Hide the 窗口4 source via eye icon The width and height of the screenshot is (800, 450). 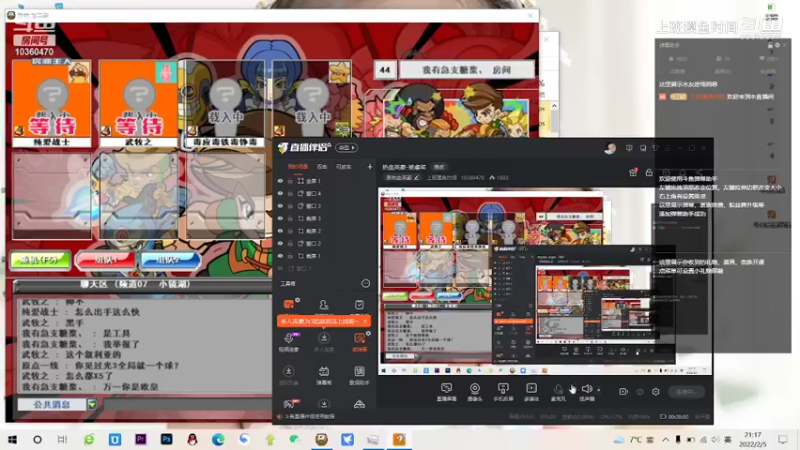(x=280, y=193)
